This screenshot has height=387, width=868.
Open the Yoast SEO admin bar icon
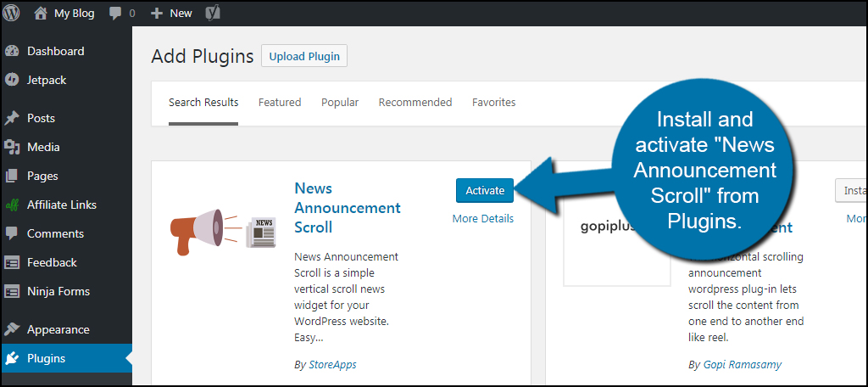click(x=213, y=13)
